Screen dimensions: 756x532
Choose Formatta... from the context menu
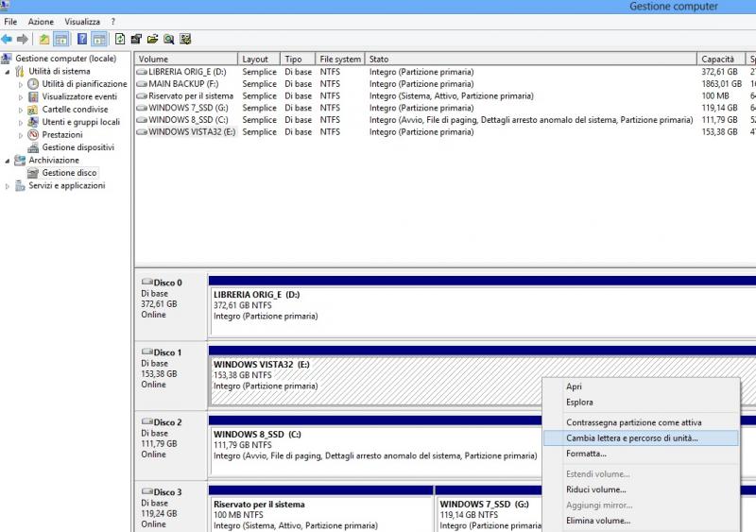pos(586,455)
